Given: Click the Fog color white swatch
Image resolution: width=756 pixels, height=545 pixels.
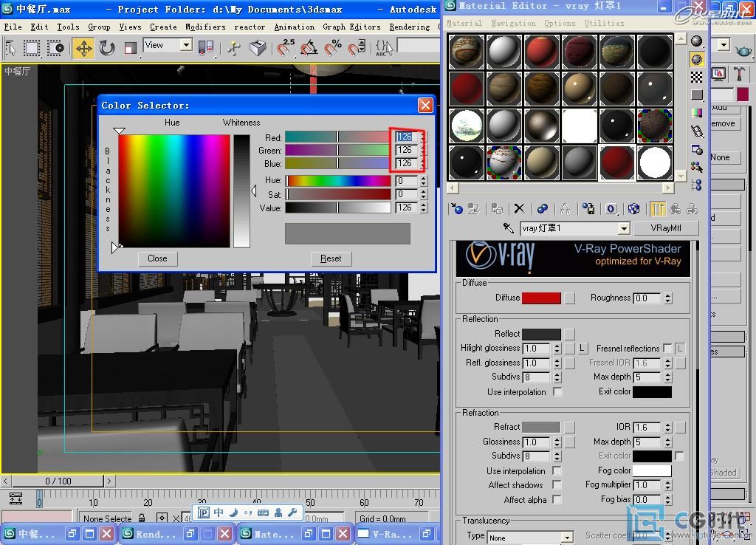Looking at the screenshot, I should (x=652, y=470).
